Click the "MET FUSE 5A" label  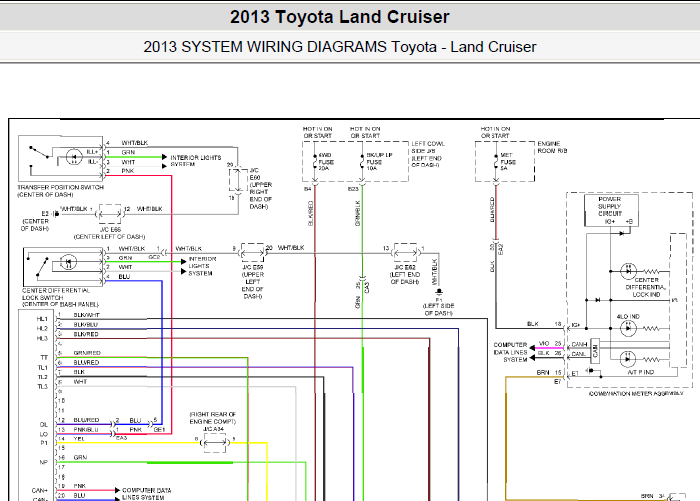click(508, 162)
